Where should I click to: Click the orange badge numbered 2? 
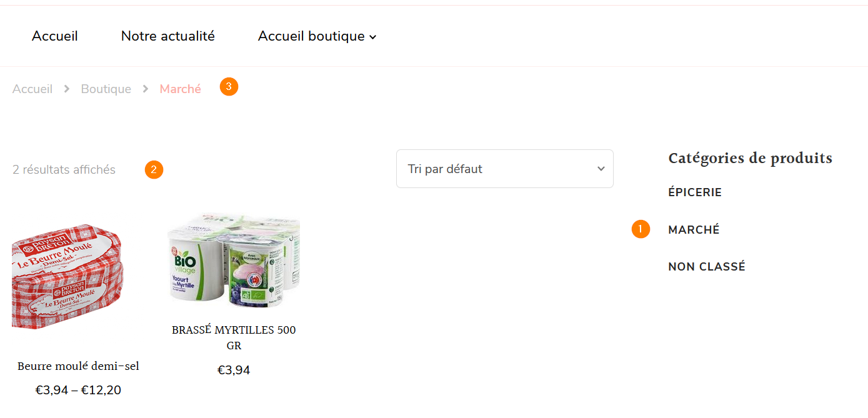pos(154,169)
